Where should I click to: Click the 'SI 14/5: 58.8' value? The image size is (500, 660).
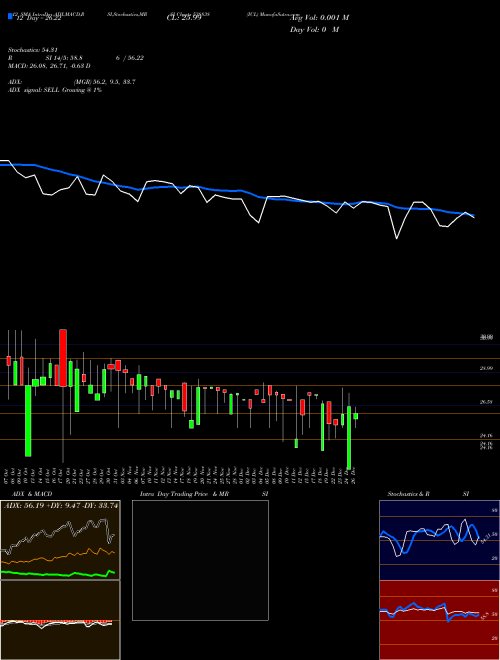click(64, 58)
